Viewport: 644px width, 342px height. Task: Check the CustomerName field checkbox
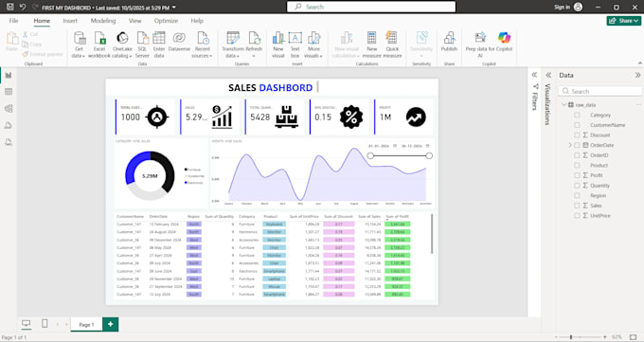(577, 125)
